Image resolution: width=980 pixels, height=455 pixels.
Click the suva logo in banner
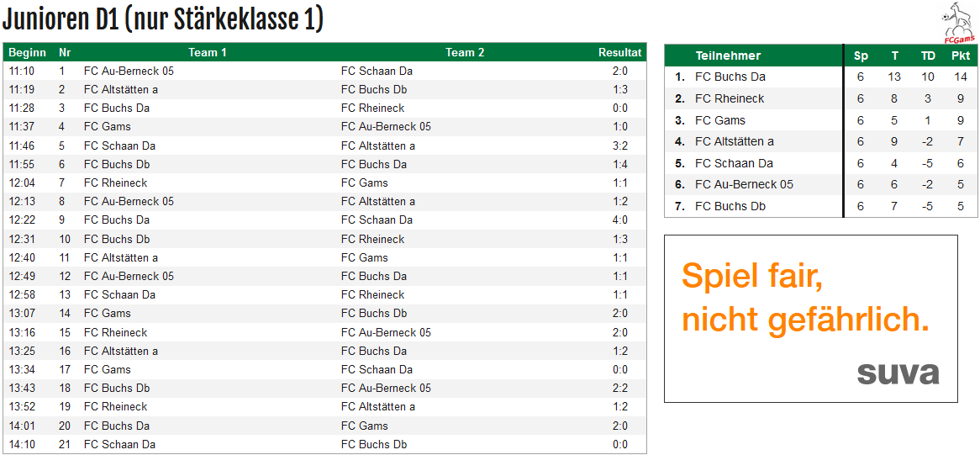click(898, 373)
